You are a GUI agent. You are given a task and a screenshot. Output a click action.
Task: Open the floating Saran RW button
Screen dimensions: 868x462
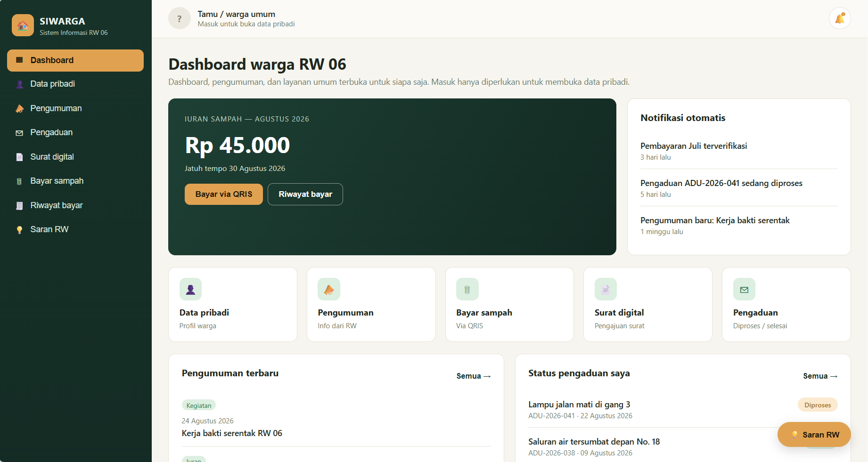pyautogui.click(x=814, y=435)
